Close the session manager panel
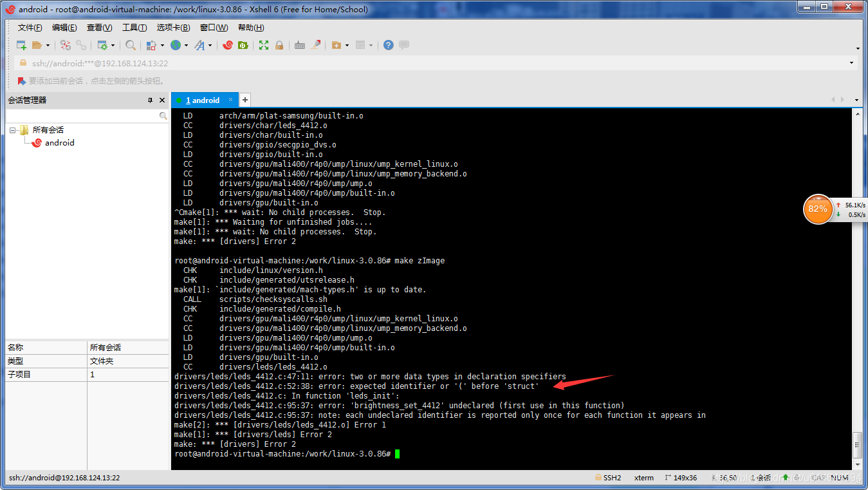 [x=162, y=100]
